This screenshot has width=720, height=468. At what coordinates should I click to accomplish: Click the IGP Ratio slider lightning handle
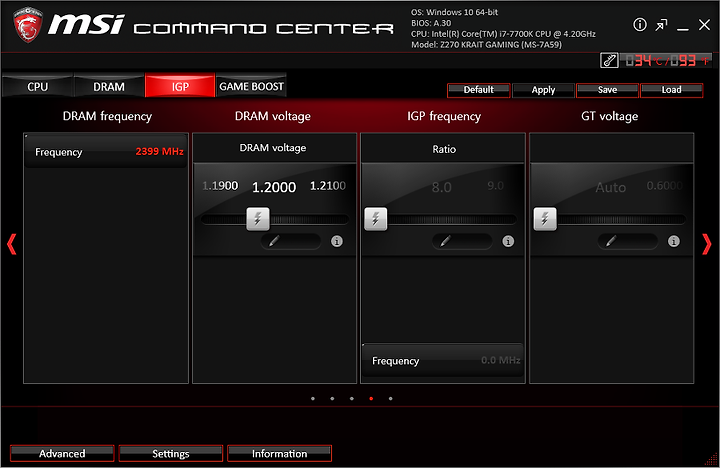click(x=376, y=219)
